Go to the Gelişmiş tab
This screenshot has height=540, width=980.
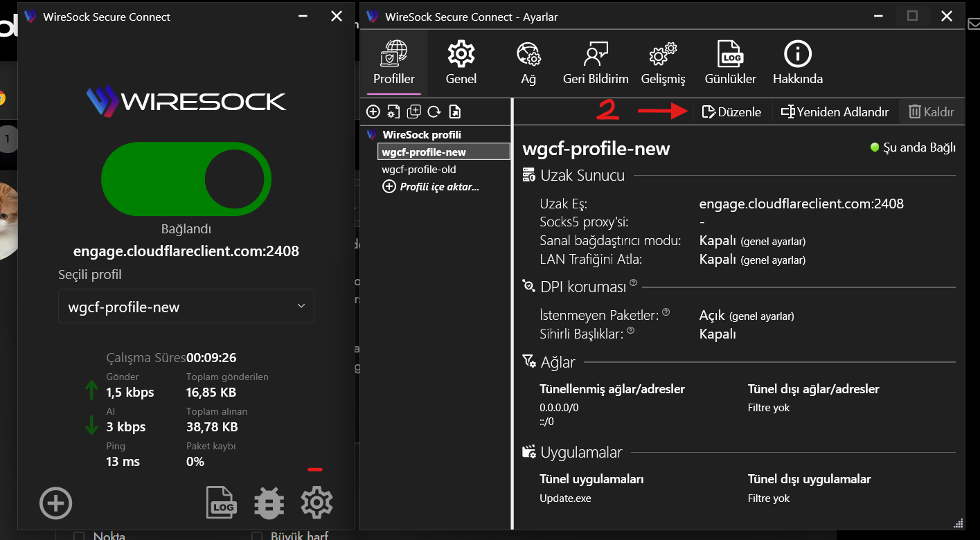click(x=663, y=63)
